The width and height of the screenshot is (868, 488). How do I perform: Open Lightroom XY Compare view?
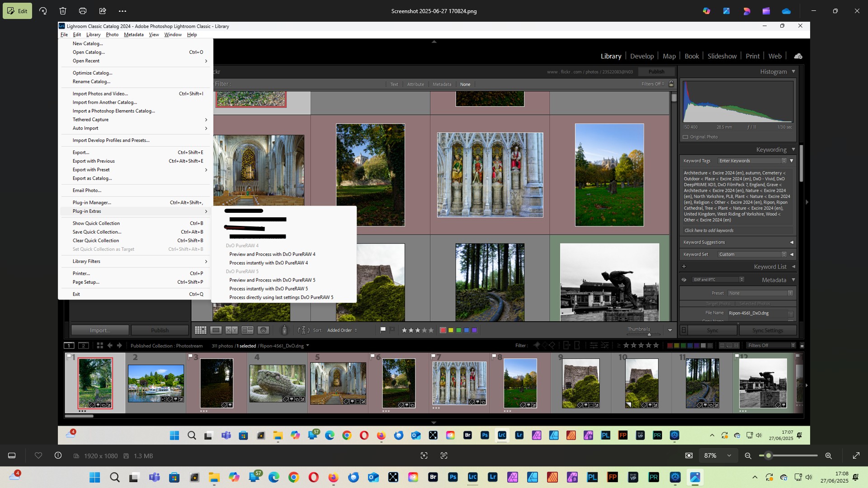tap(231, 330)
